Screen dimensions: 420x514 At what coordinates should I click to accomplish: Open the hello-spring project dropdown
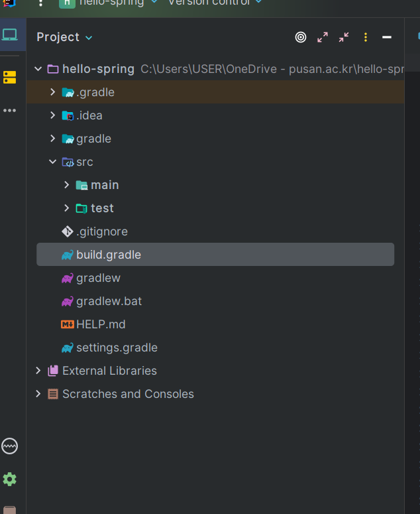tap(111, 3)
